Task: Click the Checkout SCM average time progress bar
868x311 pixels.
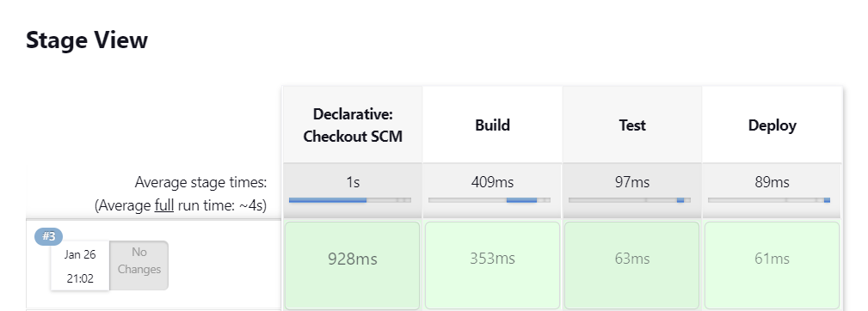Action: (x=350, y=200)
